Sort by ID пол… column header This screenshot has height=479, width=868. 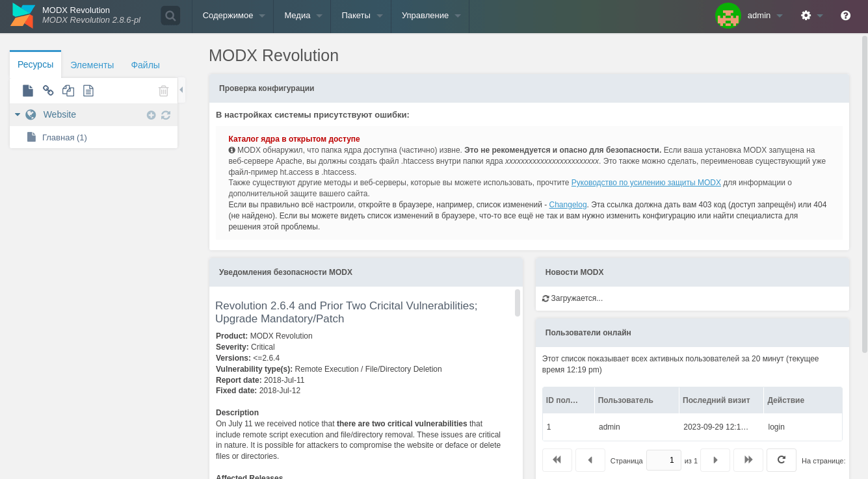[x=568, y=400]
